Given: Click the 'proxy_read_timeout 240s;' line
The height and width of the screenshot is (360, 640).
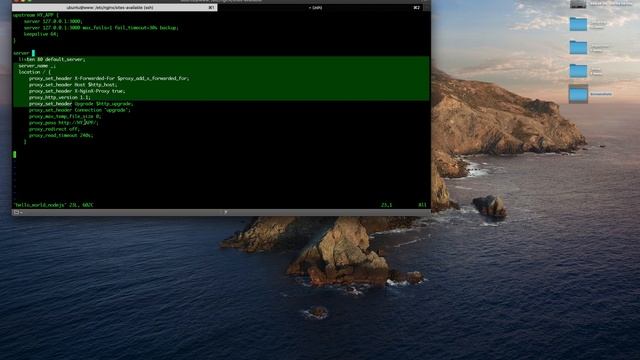Looking at the screenshot, I should click(x=61, y=135).
